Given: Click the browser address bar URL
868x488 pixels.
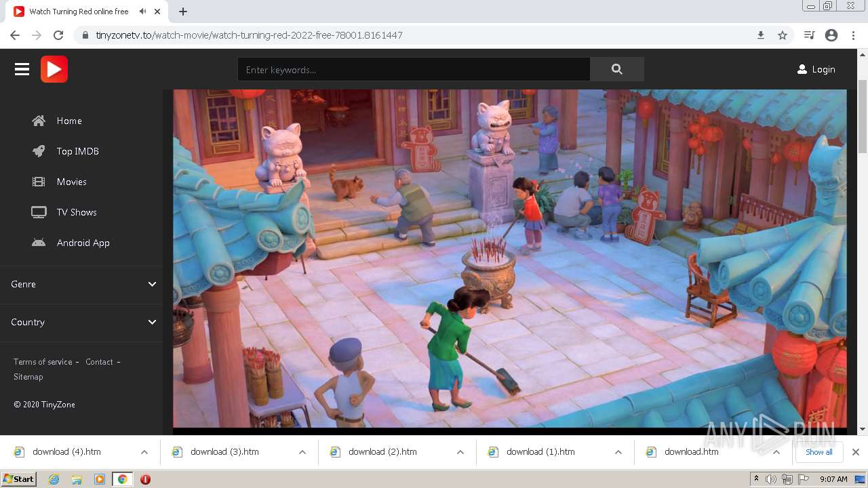Looking at the screenshot, I should (x=249, y=35).
